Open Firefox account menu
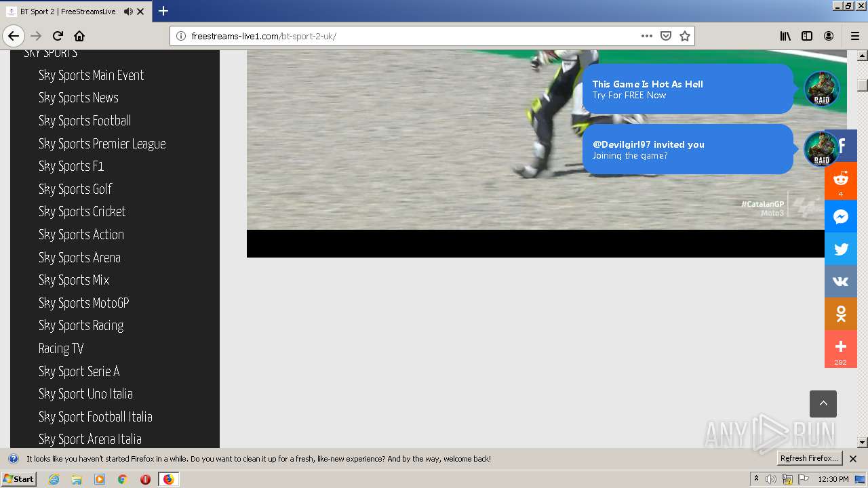 tap(829, 36)
